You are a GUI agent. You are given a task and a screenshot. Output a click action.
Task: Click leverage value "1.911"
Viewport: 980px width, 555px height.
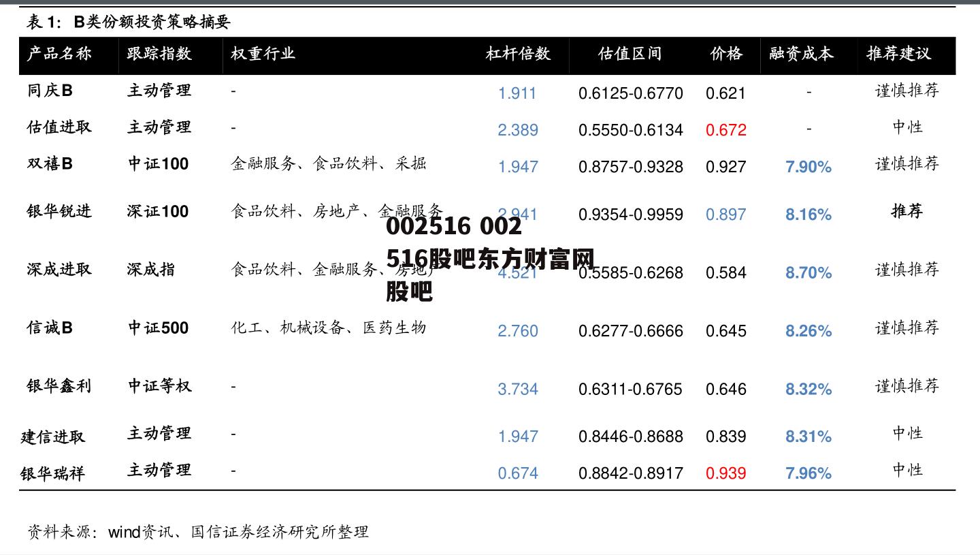pyautogui.click(x=517, y=93)
